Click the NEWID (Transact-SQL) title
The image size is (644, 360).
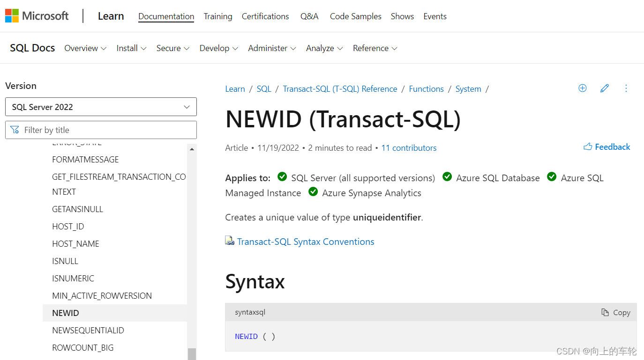click(x=343, y=119)
